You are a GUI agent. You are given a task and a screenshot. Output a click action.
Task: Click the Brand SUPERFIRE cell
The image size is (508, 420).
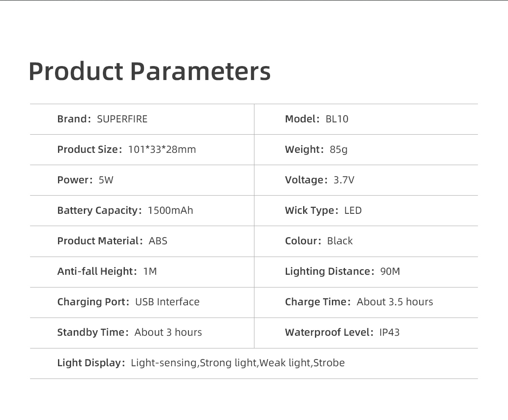(102, 119)
